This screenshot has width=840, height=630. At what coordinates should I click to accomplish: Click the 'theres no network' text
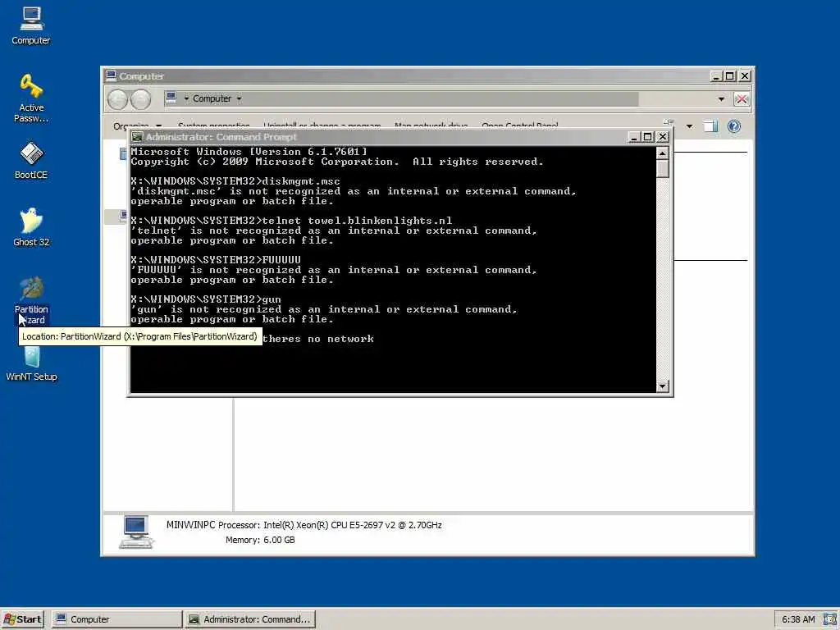coord(318,339)
